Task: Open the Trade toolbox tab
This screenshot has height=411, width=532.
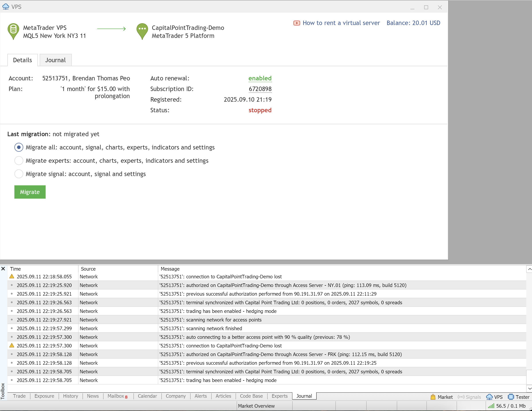Action: click(19, 396)
